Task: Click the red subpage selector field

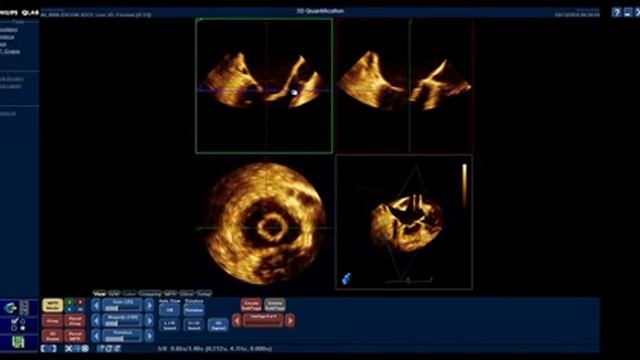Action: coord(263,321)
